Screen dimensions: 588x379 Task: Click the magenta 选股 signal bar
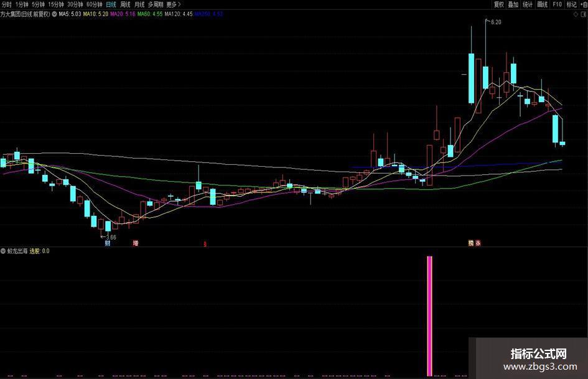click(430, 316)
